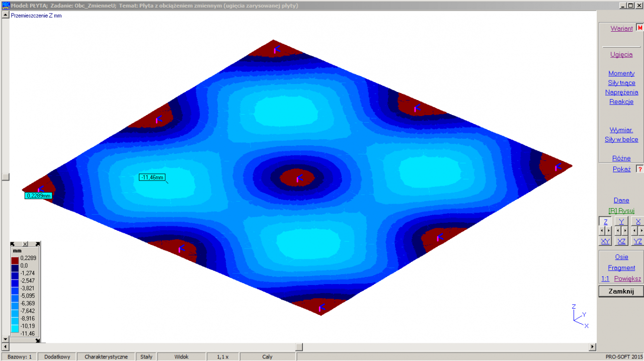This screenshot has width=644, height=361.
Task: Rotate right around the Y axis
Action: [625, 231]
